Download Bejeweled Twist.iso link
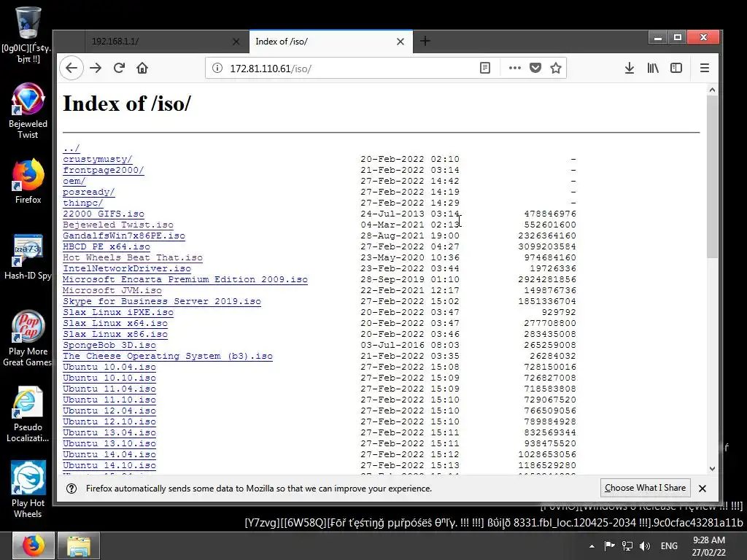This screenshot has height=560, width=747. point(118,225)
